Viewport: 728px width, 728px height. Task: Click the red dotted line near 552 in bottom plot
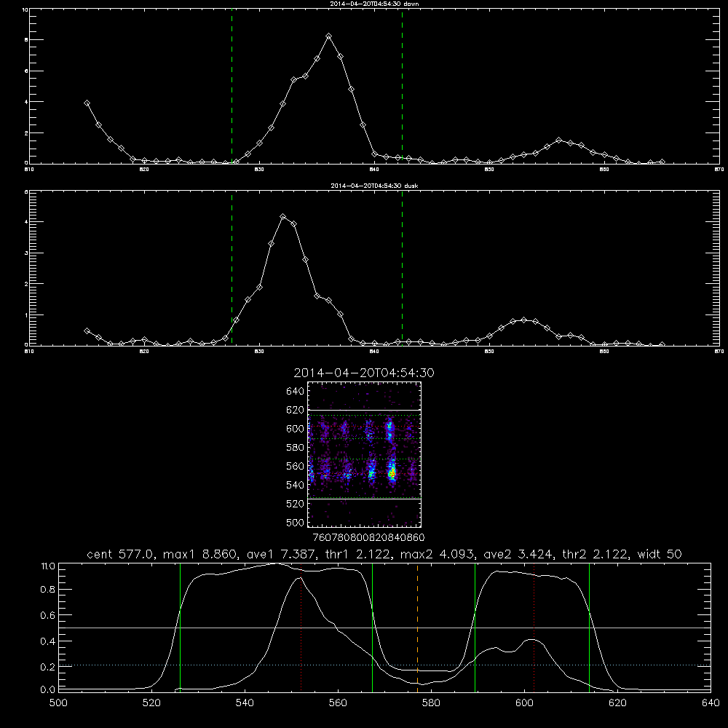point(301,627)
